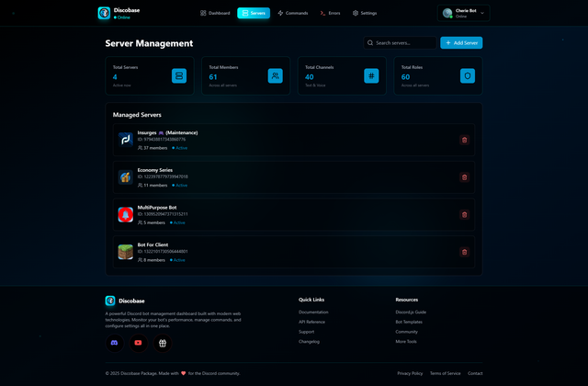The height and width of the screenshot is (386, 588).
Task: Open the Changelog link
Action: click(309, 341)
